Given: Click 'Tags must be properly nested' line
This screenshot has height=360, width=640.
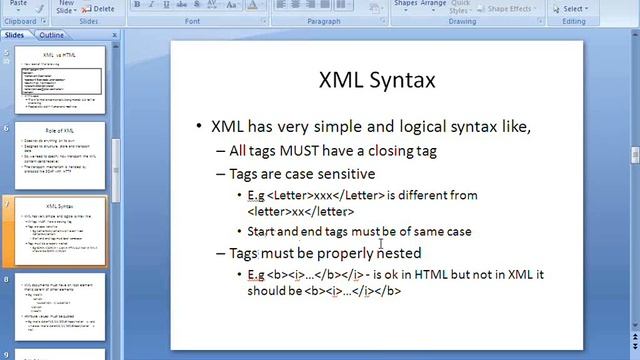Looking at the screenshot, I should (325, 253).
